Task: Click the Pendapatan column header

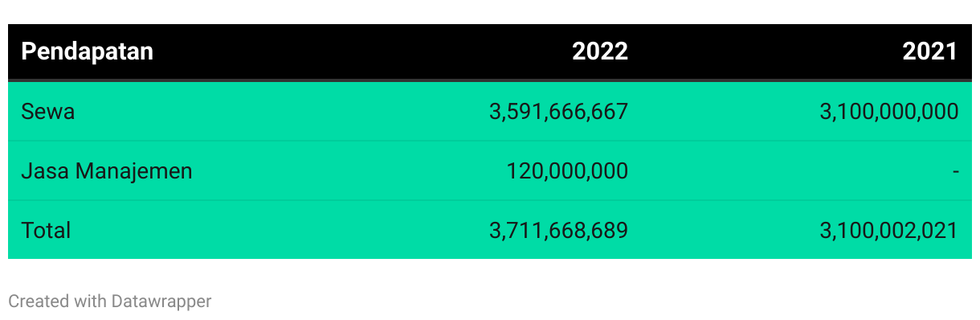Action: point(87,51)
